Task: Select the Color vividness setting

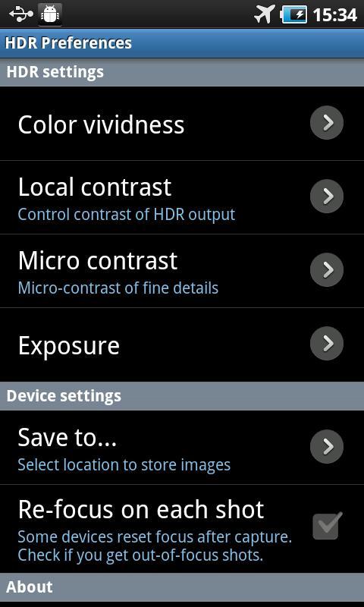Action: point(182,124)
